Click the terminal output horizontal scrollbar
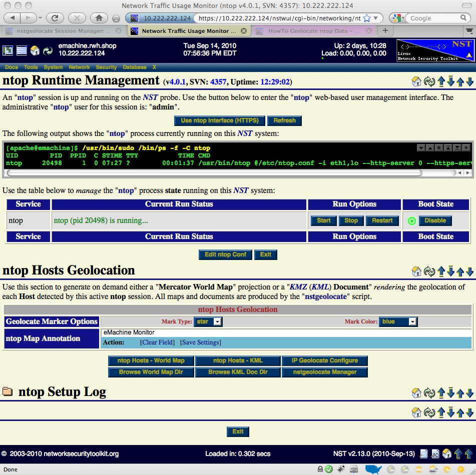 (214, 173)
